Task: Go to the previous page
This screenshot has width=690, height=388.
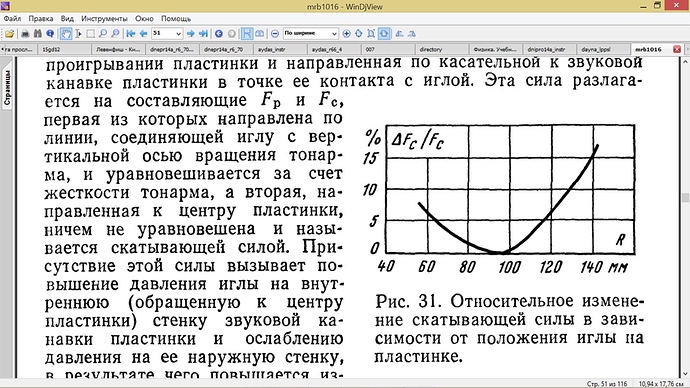Action: [143, 33]
